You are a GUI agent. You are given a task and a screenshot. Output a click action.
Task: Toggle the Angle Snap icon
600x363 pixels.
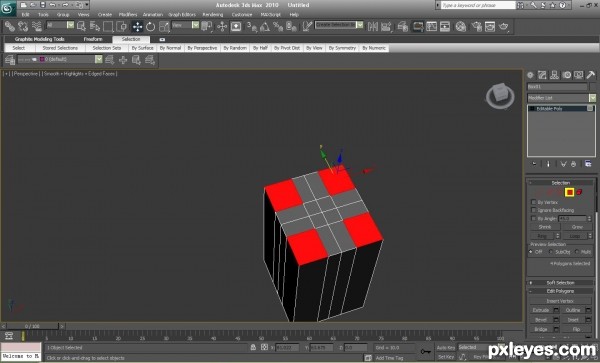264,26
